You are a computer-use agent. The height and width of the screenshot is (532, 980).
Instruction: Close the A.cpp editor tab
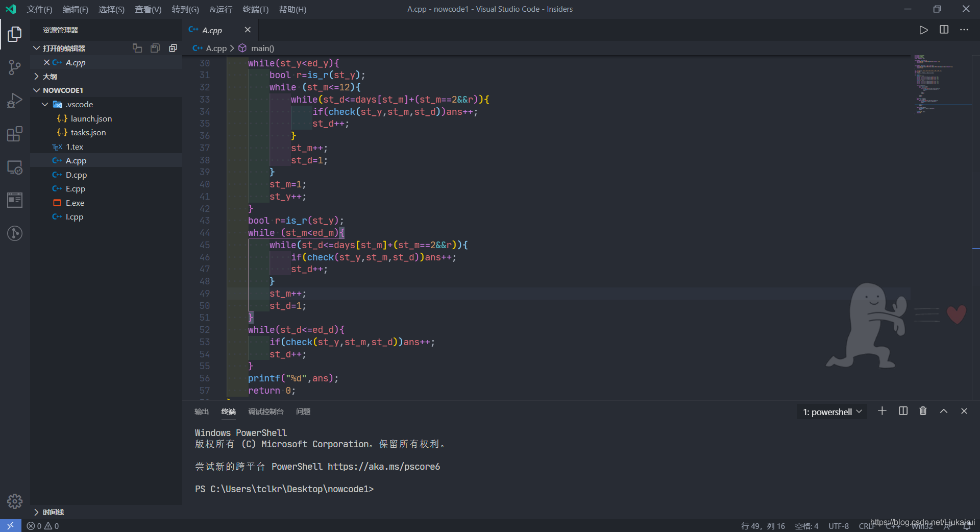click(x=248, y=30)
